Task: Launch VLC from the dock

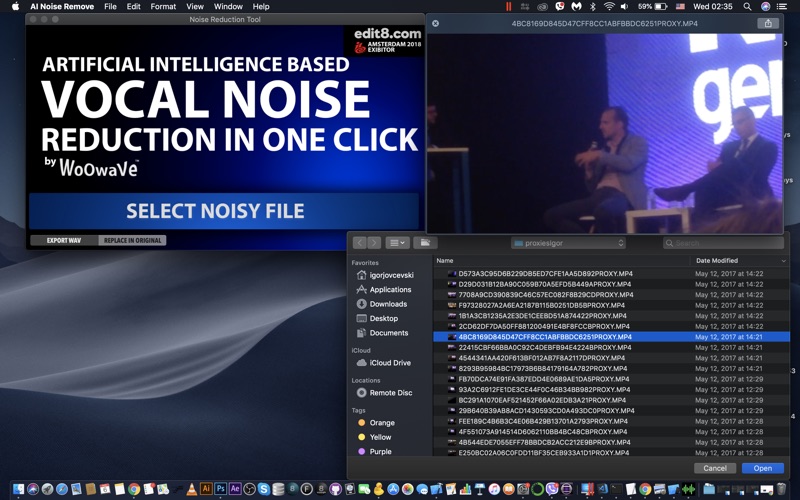Action: (192, 489)
